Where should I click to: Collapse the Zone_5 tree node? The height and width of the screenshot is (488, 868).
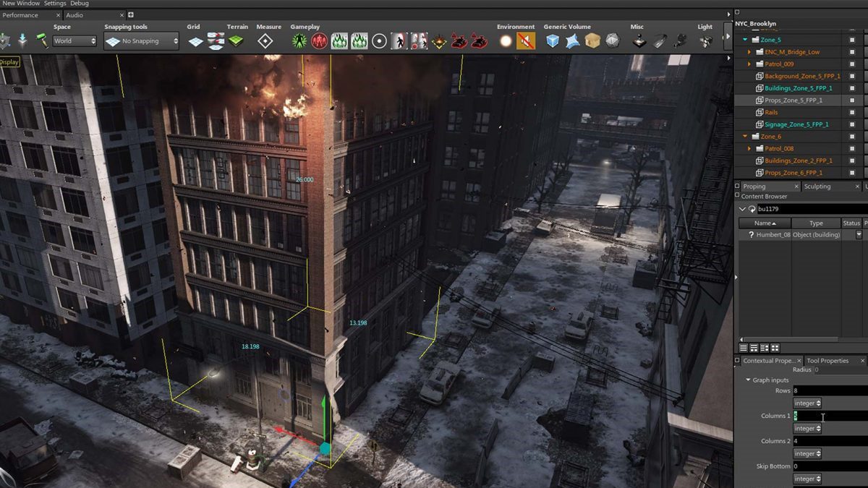[x=745, y=40]
